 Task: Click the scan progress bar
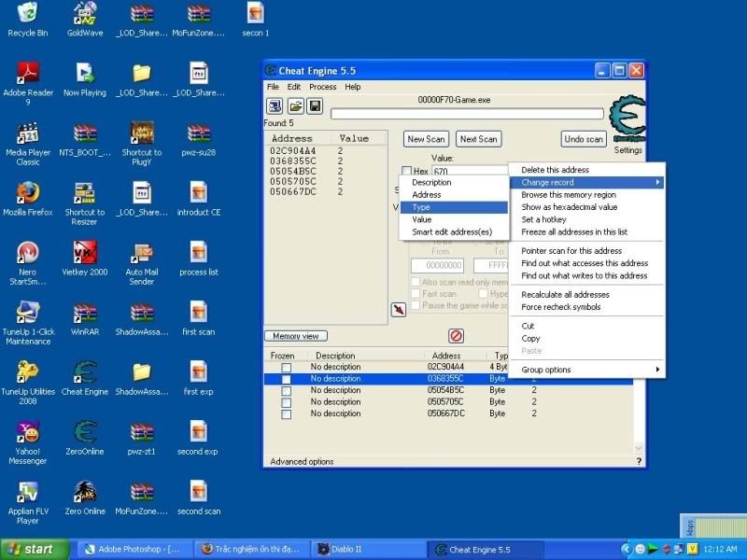pyautogui.click(x=467, y=114)
